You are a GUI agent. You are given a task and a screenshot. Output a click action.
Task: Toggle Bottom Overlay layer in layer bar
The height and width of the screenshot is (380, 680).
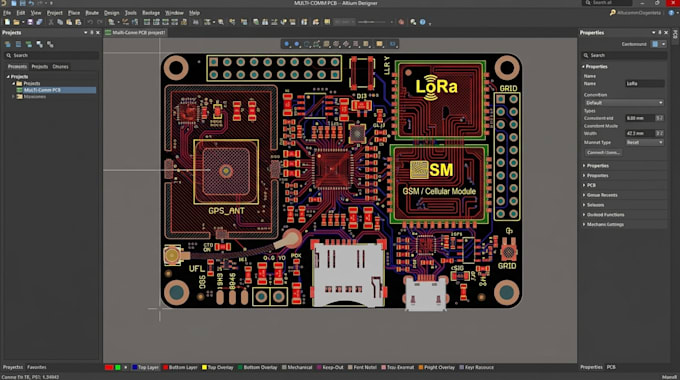point(258,367)
